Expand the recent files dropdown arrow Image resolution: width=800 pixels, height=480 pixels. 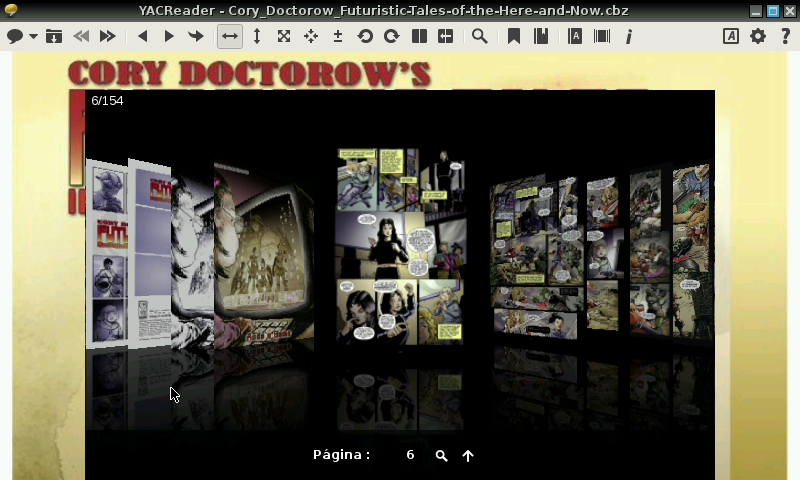(x=33, y=37)
